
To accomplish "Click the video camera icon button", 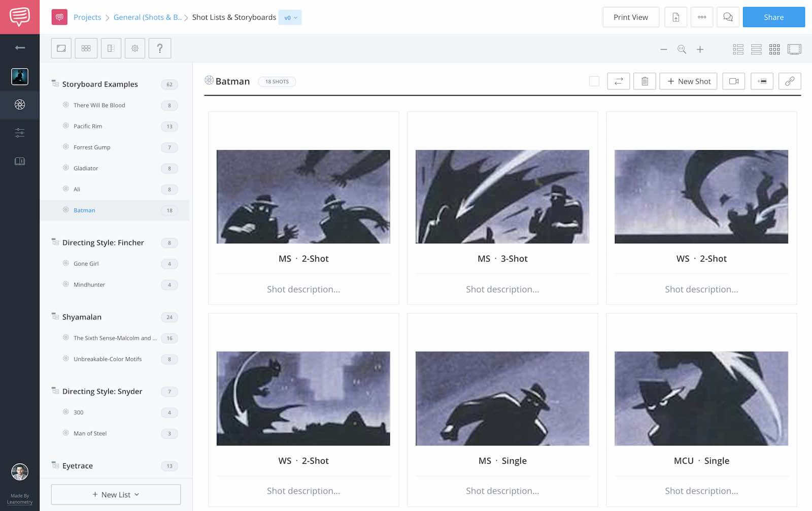I will click(734, 81).
